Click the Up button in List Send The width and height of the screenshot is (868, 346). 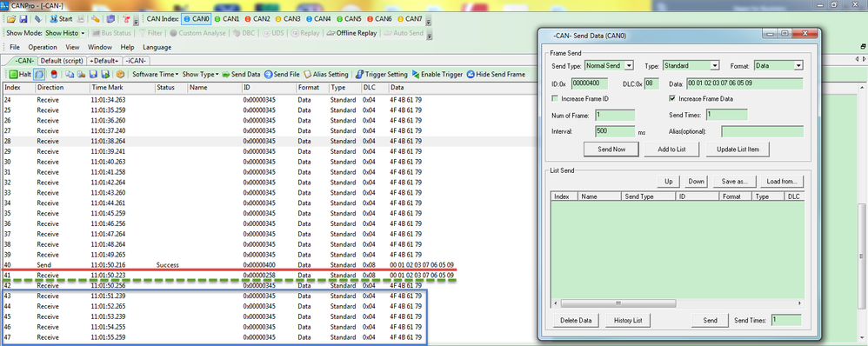[x=668, y=182]
